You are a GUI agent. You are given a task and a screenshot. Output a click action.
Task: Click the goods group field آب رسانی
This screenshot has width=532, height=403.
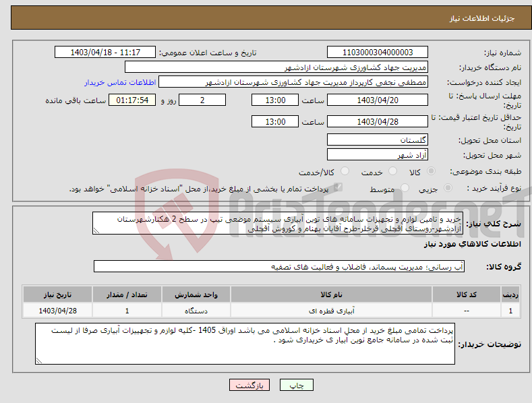click(279, 267)
